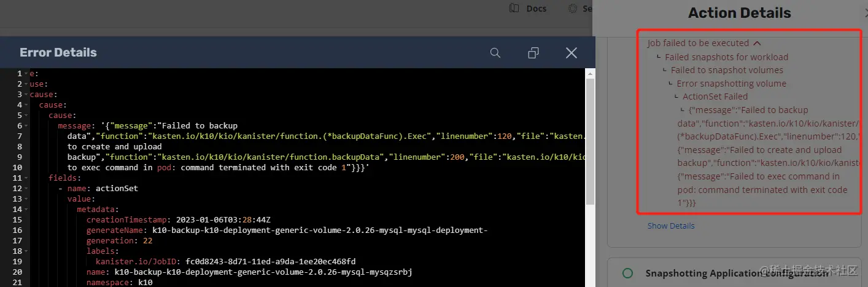Close the Error Details dialog
868x287 pixels.
572,53
